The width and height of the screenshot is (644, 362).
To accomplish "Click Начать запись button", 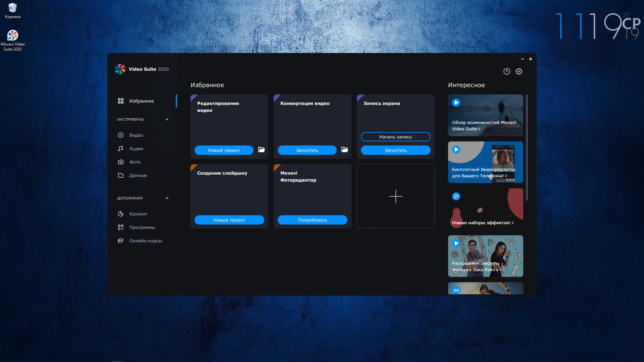I will click(396, 137).
